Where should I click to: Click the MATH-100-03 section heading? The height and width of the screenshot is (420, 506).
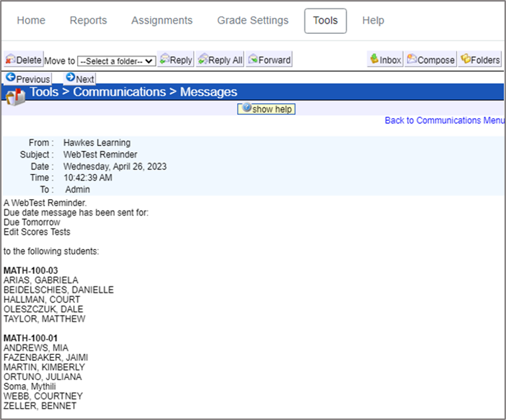pyautogui.click(x=31, y=270)
